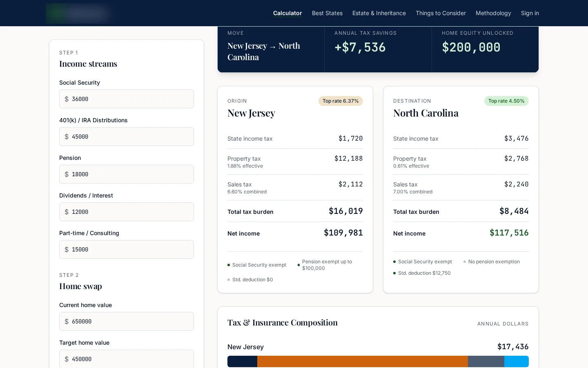
Task: Open Estate & Inheritance section
Action: click(379, 13)
